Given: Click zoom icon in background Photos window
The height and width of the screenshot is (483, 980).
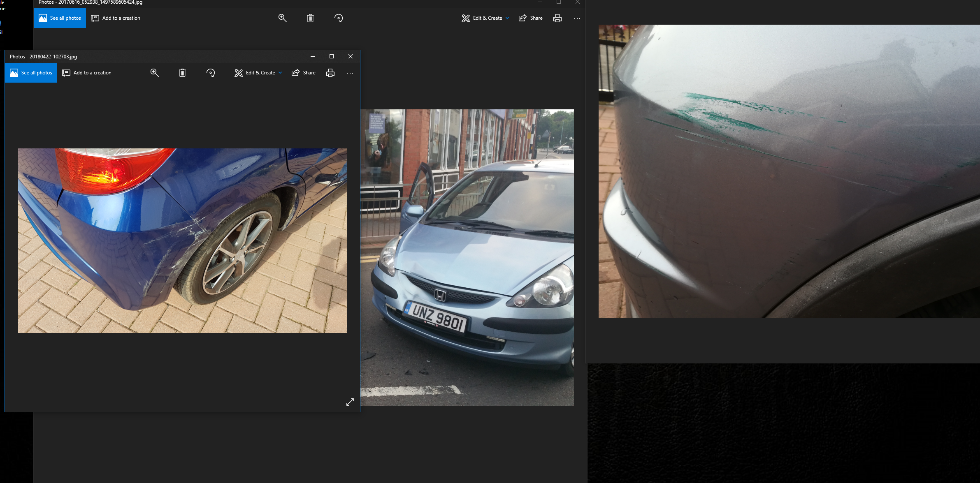Looking at the screenshot, I should tap(282, 18).
